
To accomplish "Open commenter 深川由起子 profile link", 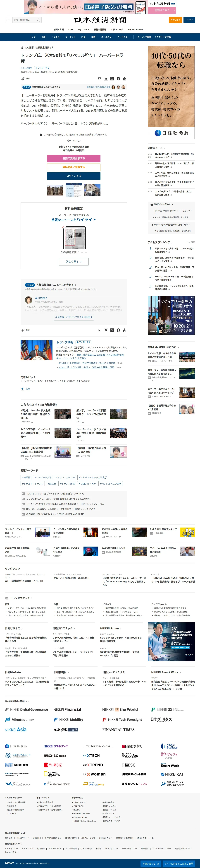I will click(41, 298).
